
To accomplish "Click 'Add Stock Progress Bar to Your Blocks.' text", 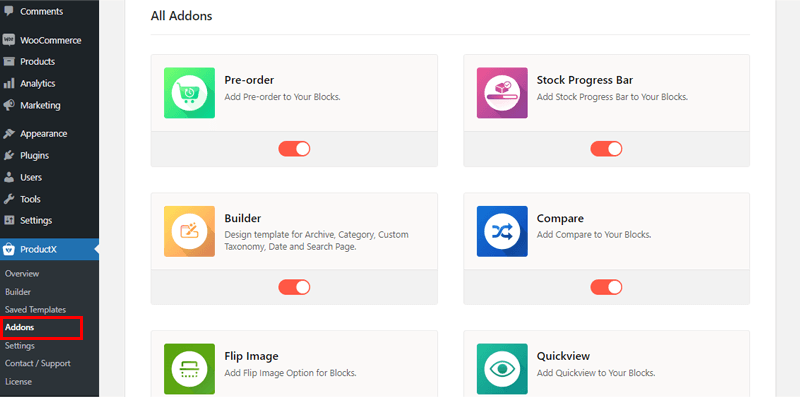I will point(612,96).
